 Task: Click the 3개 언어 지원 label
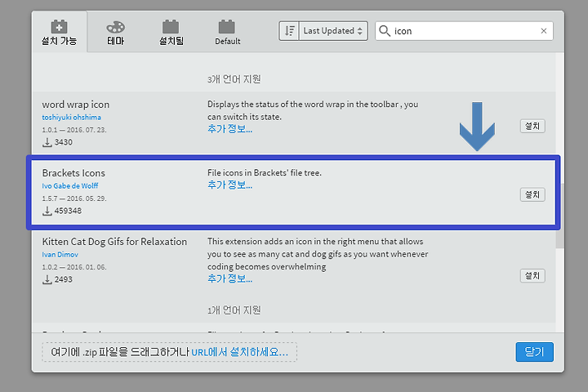234,79
